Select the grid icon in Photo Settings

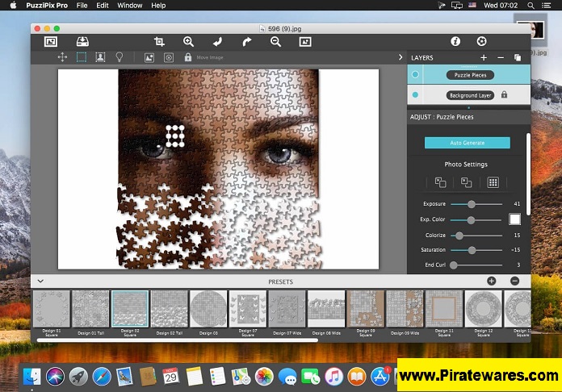tap(493, 182)
